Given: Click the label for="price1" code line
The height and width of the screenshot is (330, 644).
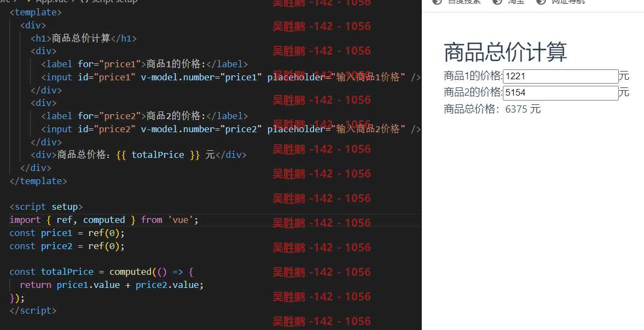Looking at the screenshot, I should point(144,64).
